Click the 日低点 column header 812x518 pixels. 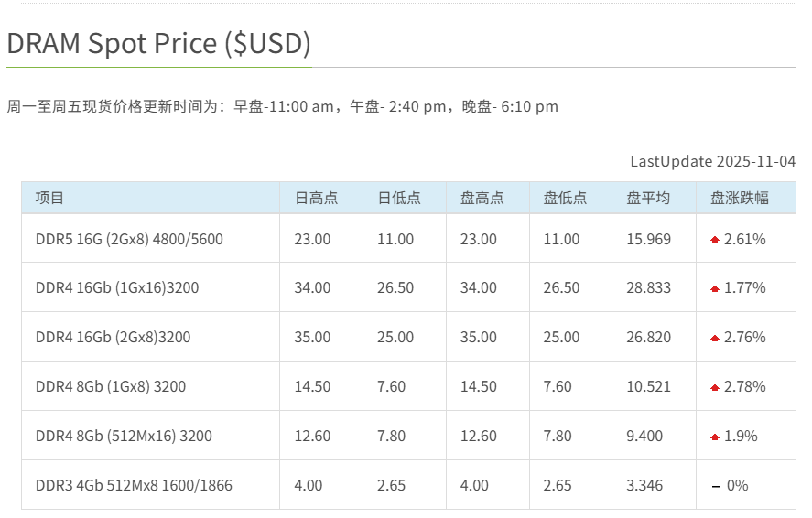click(399, 198)
